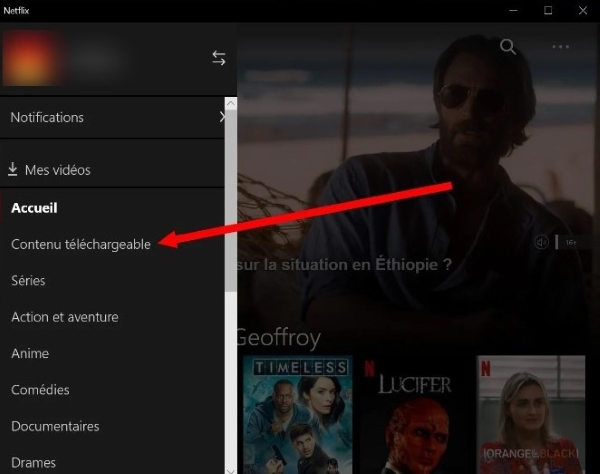Open the Mes vidéos downloads page

(57, 170)
